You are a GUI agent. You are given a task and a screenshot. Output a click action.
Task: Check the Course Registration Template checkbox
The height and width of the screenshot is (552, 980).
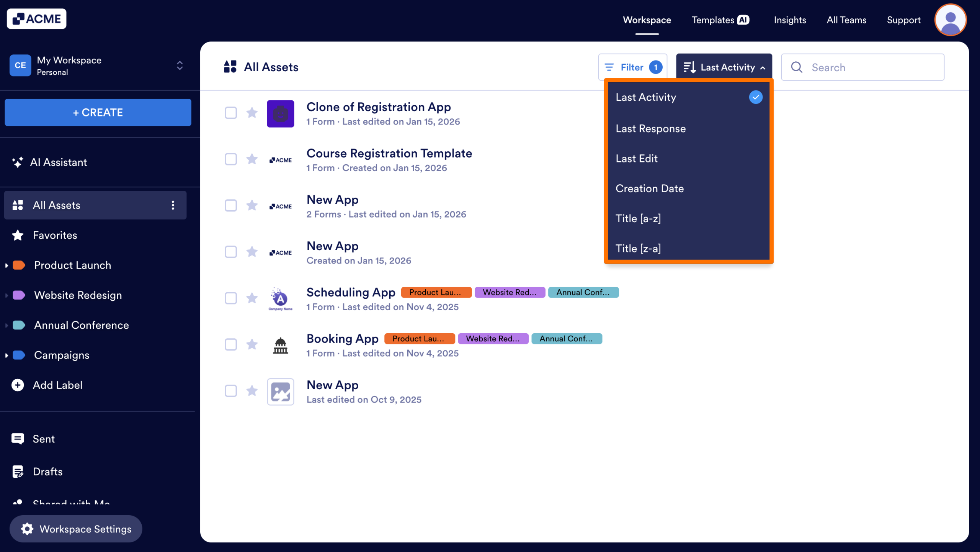pyautogui.click(x=231, y=159)
